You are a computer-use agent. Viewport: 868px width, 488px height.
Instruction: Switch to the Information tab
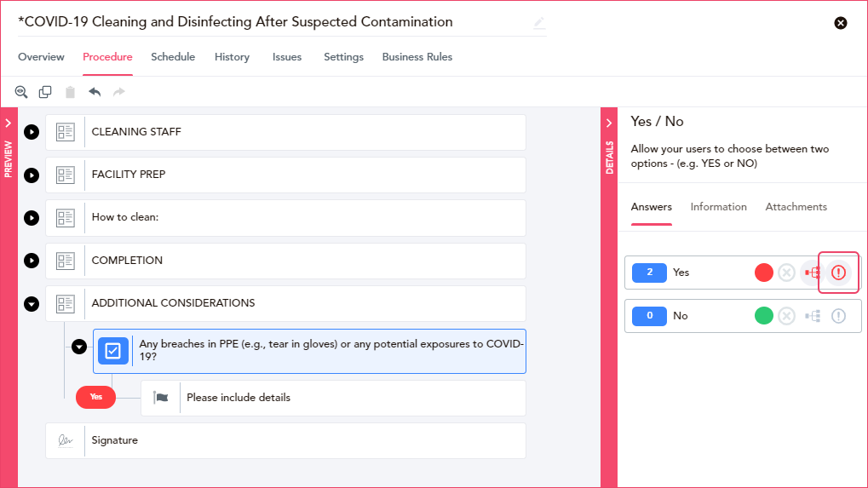click(x=718, y=207)
